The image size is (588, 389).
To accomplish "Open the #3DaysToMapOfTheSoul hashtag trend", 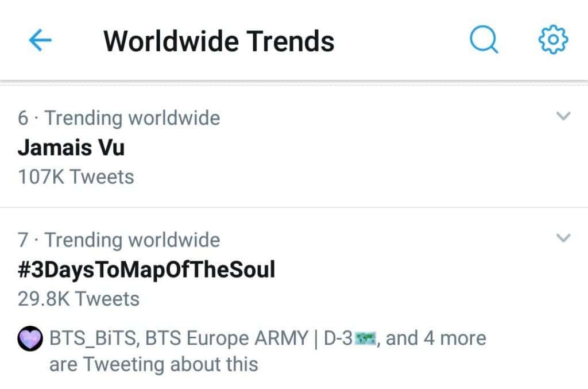I will tap(146, 269).
